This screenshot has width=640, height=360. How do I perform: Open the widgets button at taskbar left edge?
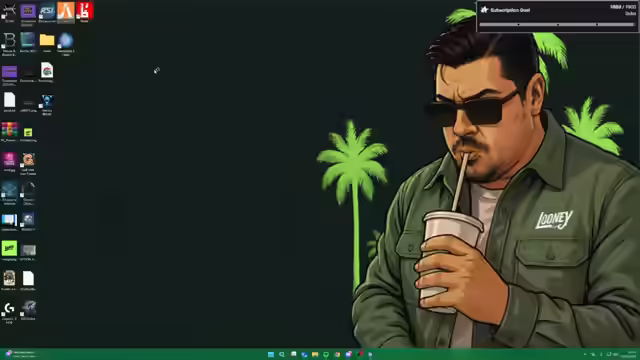click(20, 354)
